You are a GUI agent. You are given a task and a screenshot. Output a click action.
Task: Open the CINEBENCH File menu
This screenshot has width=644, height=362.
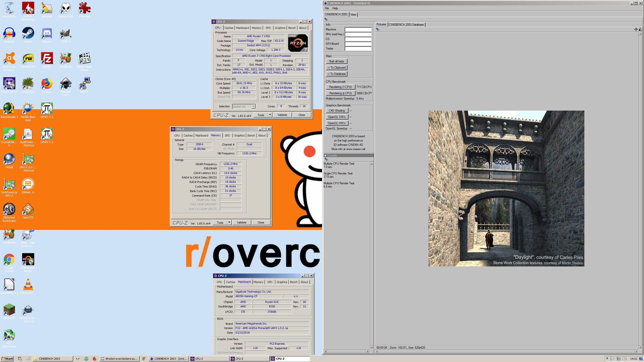[327, 8]
